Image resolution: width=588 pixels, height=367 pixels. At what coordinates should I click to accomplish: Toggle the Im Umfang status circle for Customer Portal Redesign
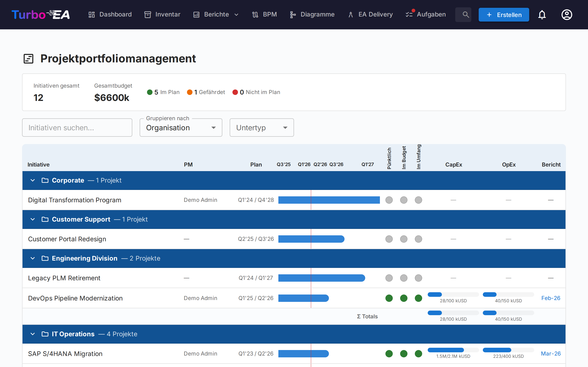point(418,239)
